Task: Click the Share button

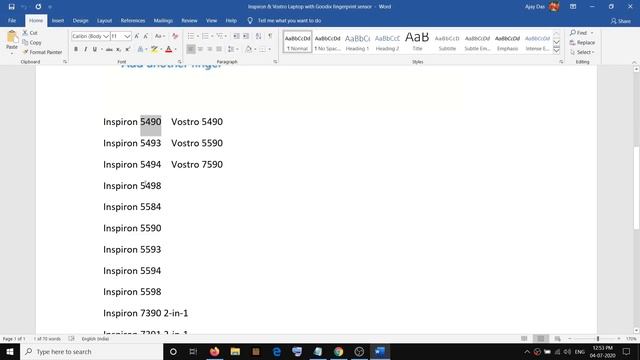Action: (x=620, y=21)
